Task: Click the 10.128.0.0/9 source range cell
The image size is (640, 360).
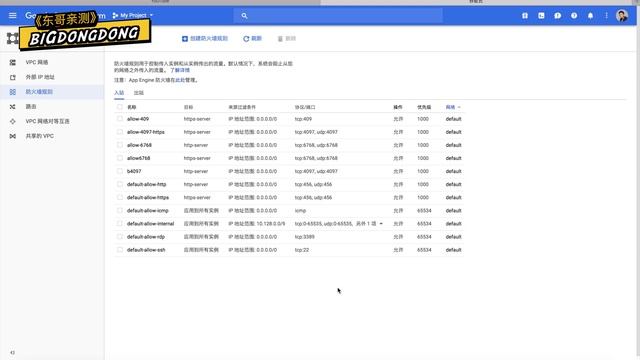Action: [x=257, y=224]
